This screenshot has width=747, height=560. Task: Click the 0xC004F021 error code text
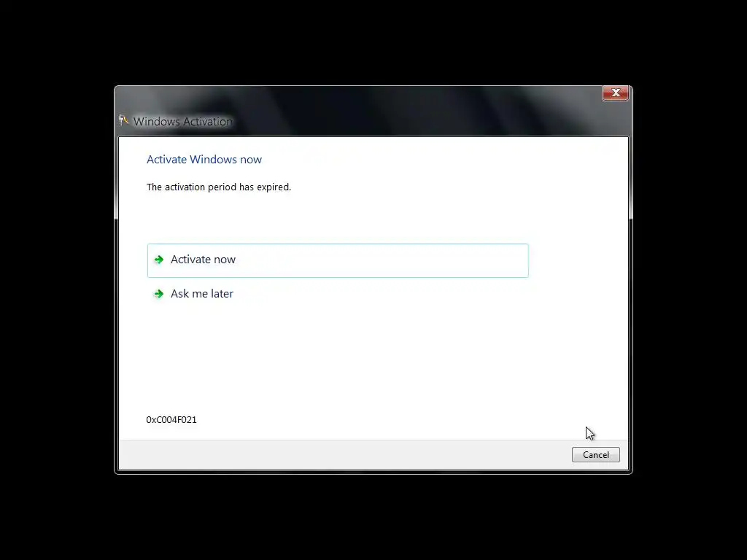point(171,419)
